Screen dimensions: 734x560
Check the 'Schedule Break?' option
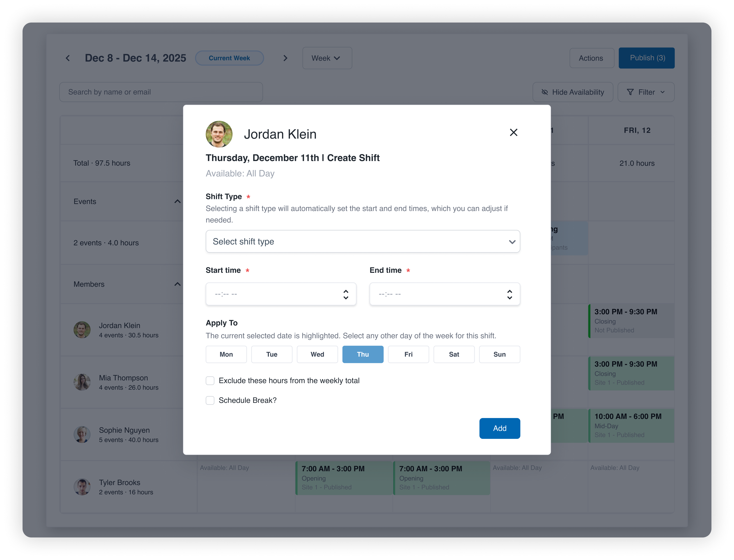[210, 400]
